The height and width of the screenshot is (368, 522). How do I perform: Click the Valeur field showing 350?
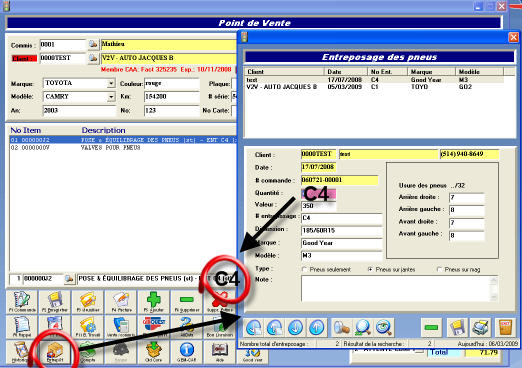pyautogui.click(x=318, y=206)
